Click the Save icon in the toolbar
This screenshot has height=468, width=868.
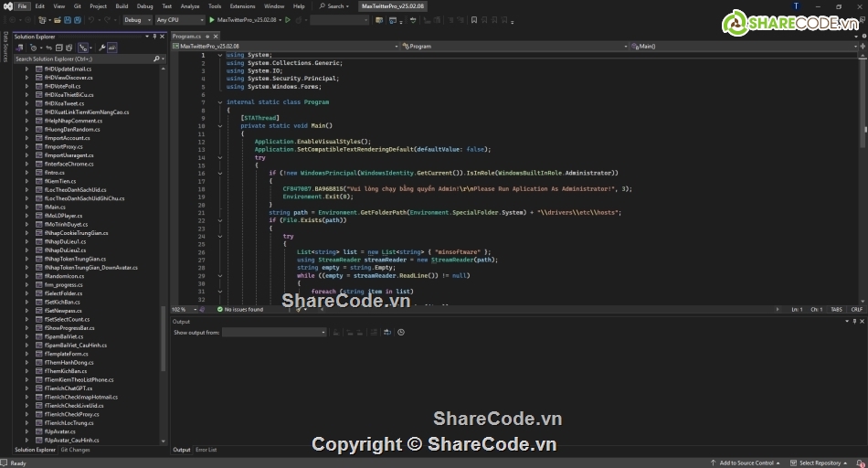68,20
